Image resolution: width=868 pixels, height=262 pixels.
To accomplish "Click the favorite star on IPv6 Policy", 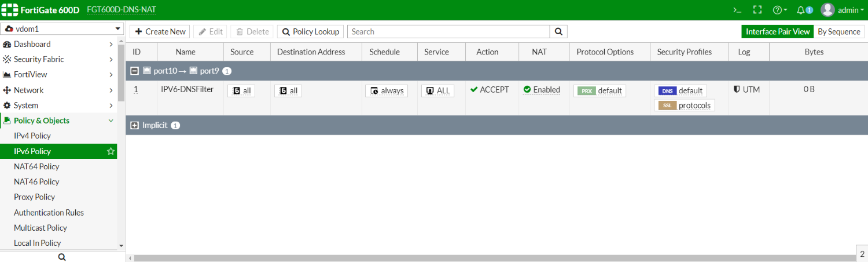I will click(111, 151).
